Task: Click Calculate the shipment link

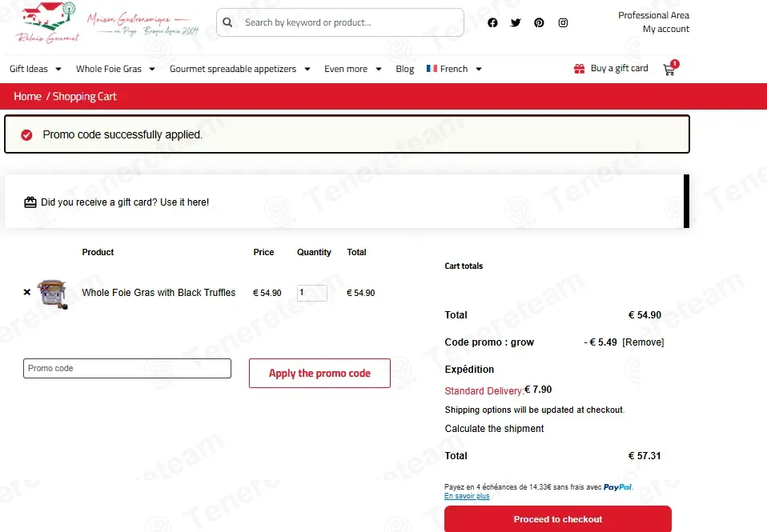Action: [x=494, y=428]
